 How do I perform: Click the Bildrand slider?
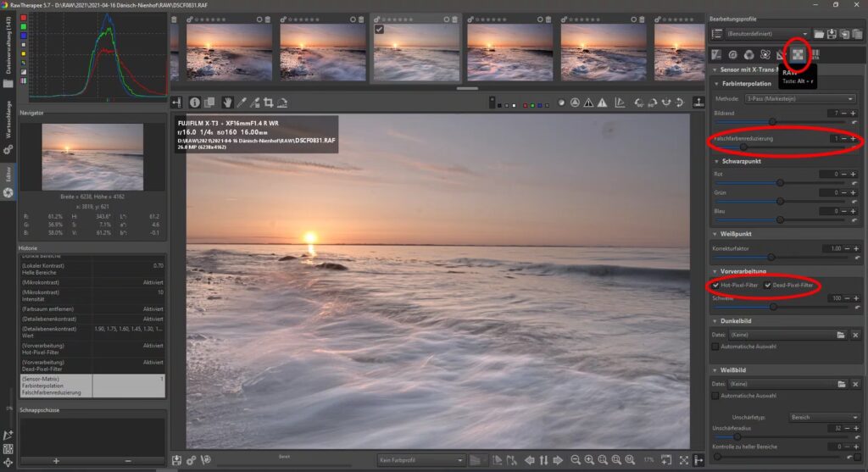(x=771, y=122)
